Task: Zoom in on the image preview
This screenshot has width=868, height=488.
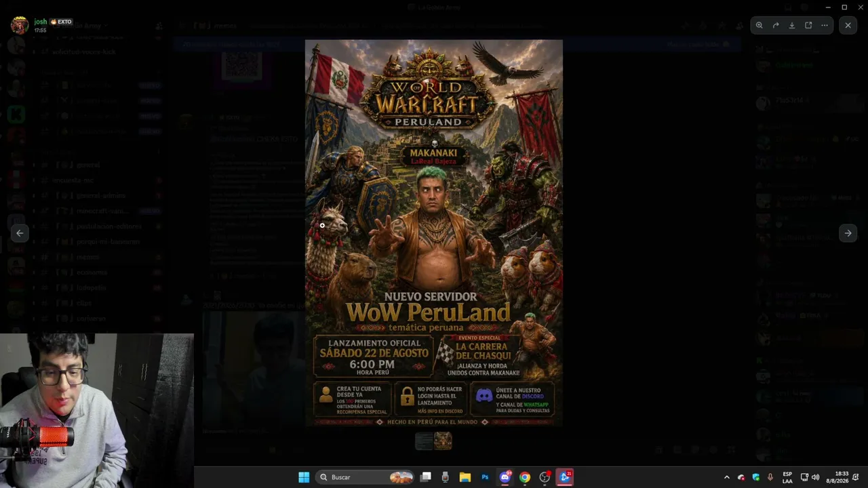Action: (759, 25)
